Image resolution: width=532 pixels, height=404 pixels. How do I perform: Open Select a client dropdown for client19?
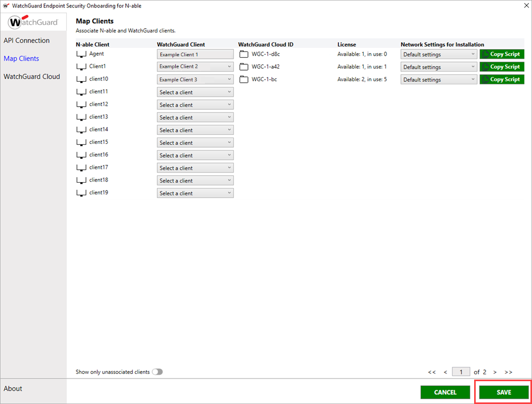pyautogui.click(x=195, y=193)
